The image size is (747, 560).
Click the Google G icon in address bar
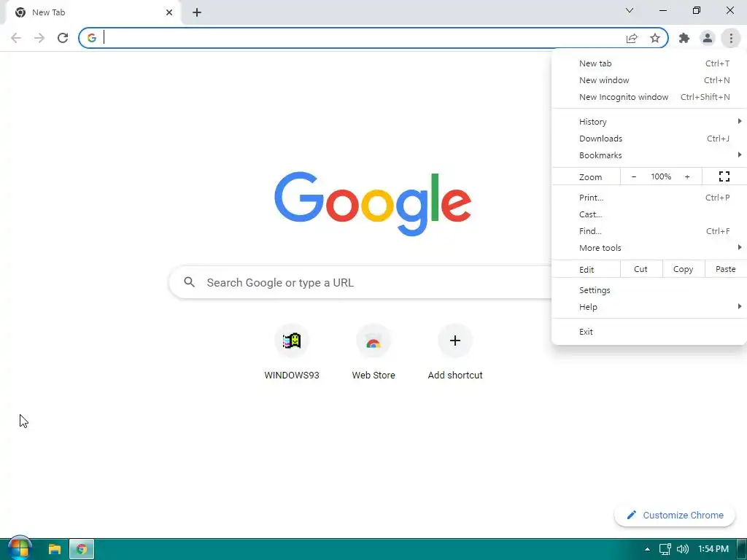click(x=92, y=38)
